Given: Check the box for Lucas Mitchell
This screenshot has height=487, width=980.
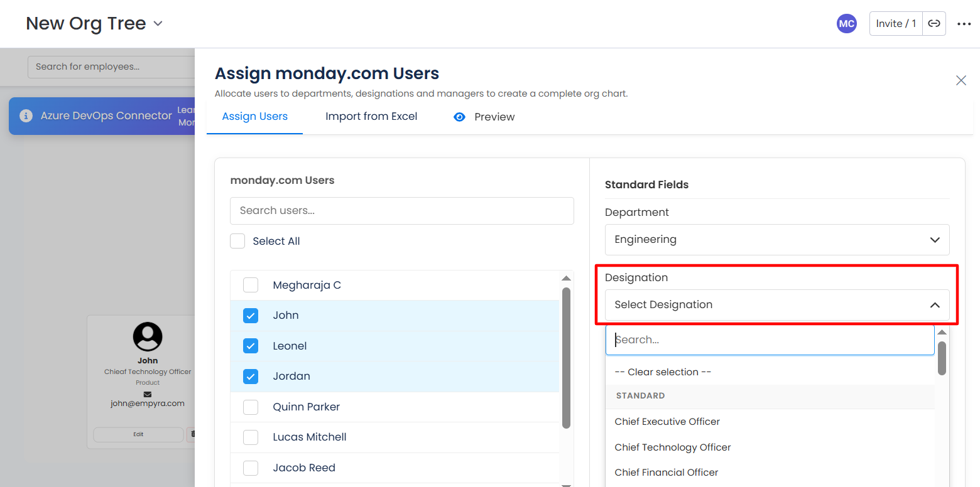Looking at the screenshot, I should click(x=251, y=437).
